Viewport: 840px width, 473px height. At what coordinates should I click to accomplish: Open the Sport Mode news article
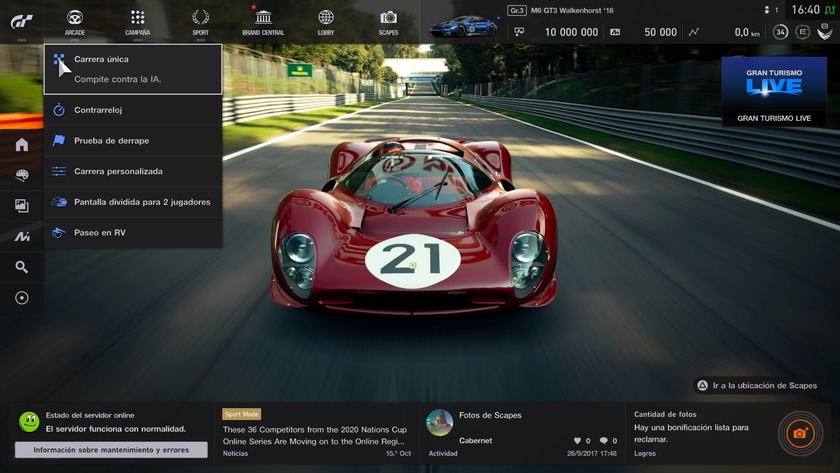click(315, 433)
